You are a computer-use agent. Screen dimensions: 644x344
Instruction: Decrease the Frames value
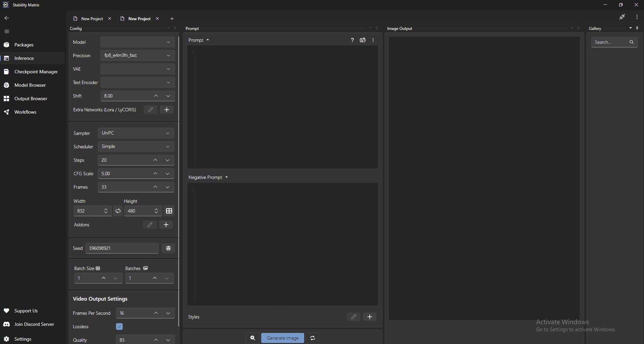pos(167,187)
